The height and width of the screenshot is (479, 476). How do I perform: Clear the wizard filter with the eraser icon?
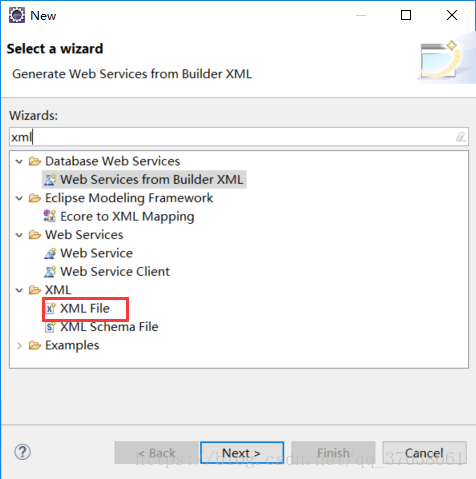click(x=461, y=137)
